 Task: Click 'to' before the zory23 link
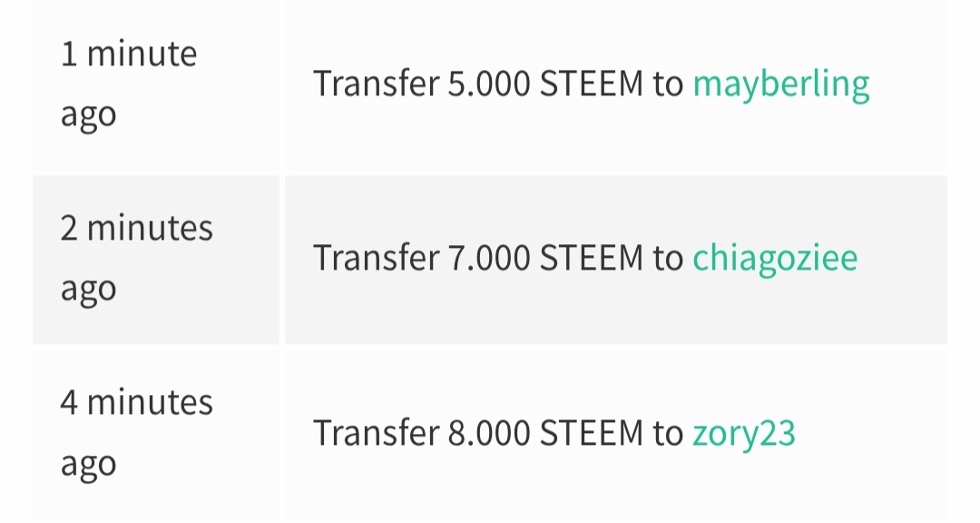pyautogui.click(x=668, y=433)
